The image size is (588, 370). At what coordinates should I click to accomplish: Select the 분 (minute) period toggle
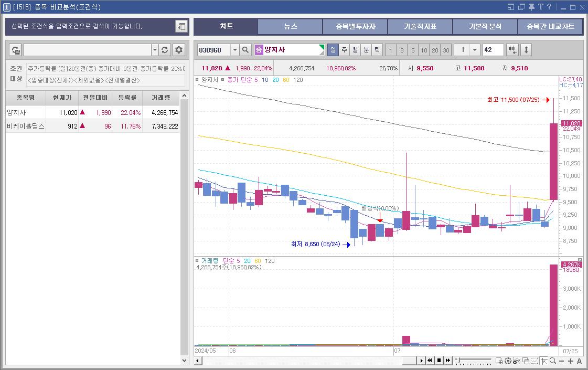(366, 50)
